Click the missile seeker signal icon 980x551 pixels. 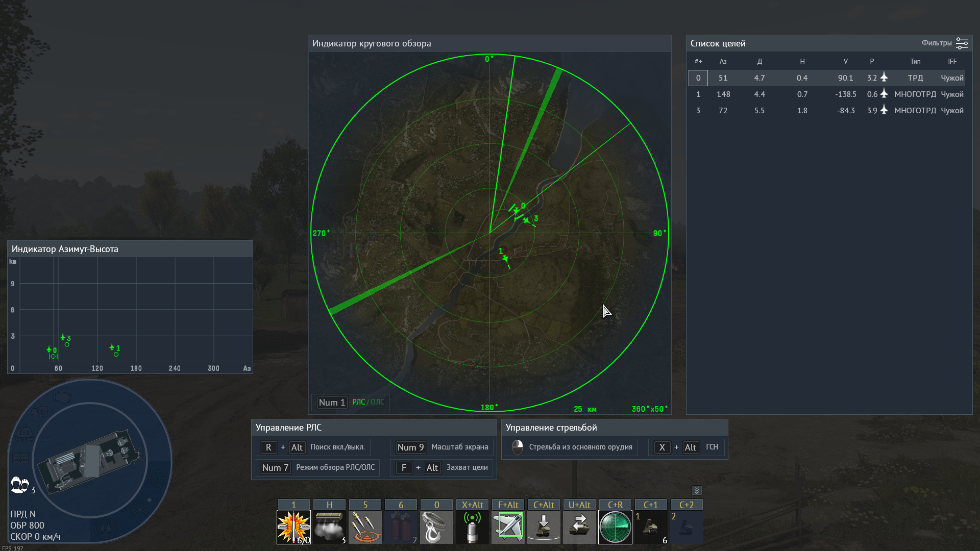click(x=472, y=527)
